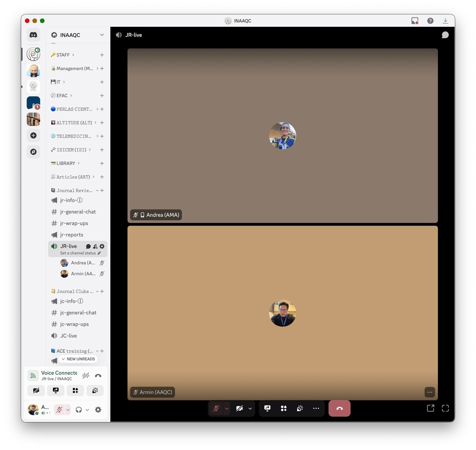Screen dimensions: 476x450
Task: Click the Explore Discoverable Servers compass icon
Action: pyautogui.click(x=33, y=152)
